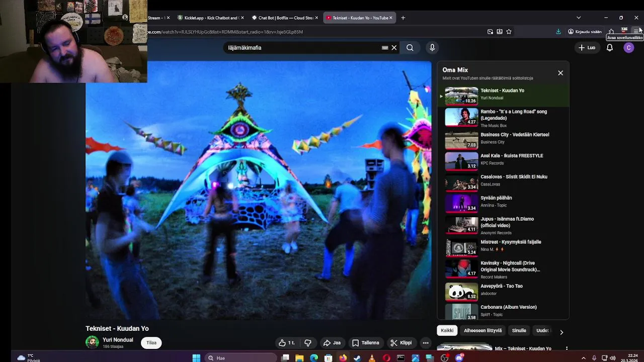Image resolution: width=644 pixels, height=362 pixels.
Task: Subscribe with the Tilaa button
Action: coord(151,343)
